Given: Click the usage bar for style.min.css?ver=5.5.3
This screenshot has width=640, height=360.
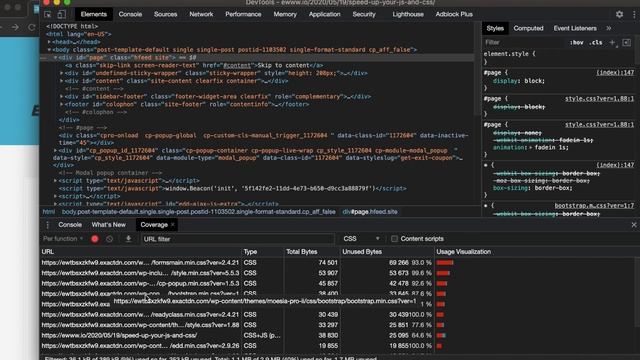Looking at the screenshot, I should point(443,273).
